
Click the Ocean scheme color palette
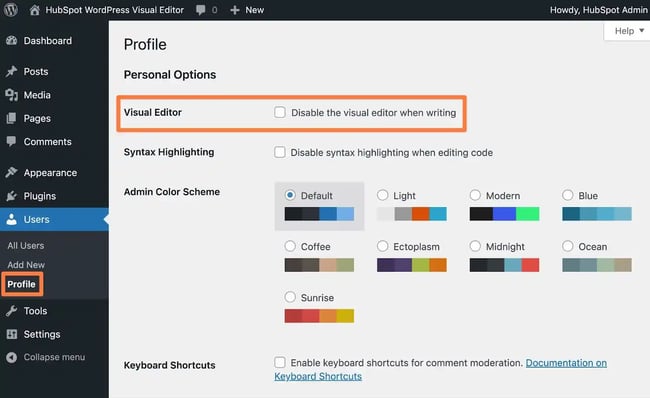pyautogui.click(x=597, y=265)
